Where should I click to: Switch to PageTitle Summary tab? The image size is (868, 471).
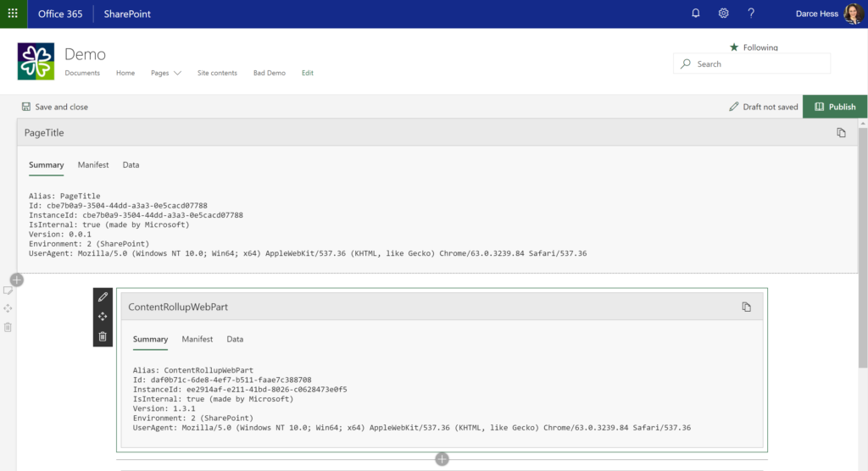pyautogui.click(x=46, y=165)
